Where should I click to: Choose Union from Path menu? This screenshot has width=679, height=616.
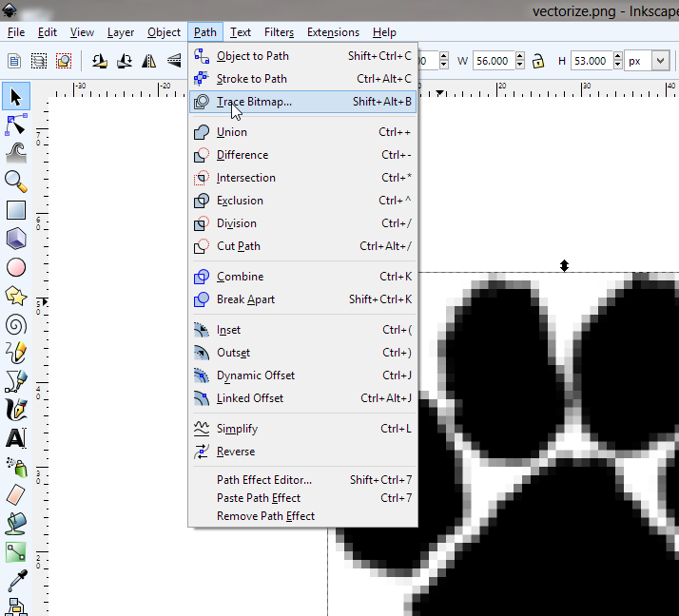point(302,132)
